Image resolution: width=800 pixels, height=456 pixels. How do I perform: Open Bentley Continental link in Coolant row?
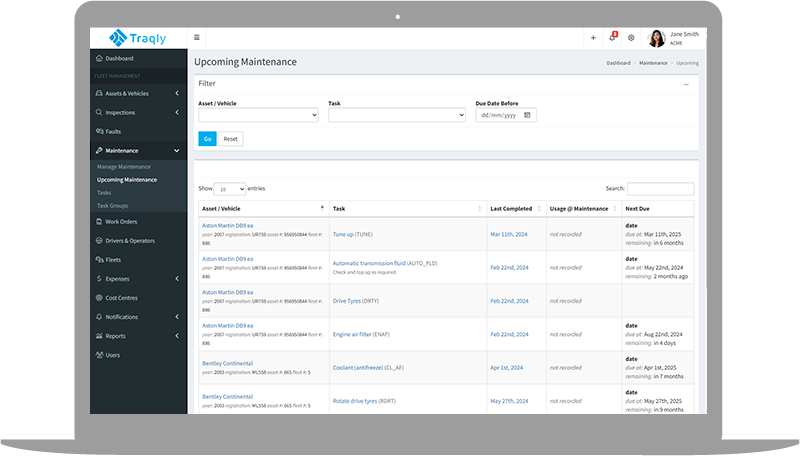(x=228, y=363)
